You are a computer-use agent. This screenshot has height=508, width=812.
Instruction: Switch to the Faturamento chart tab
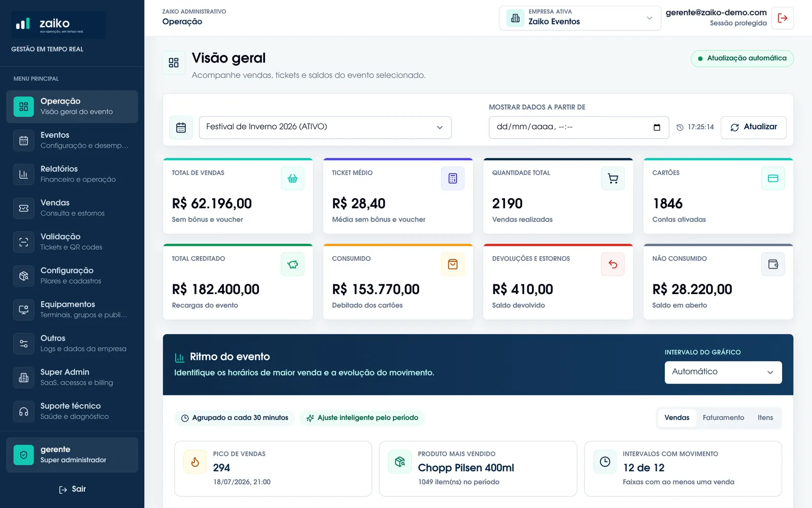click(723, 418)
